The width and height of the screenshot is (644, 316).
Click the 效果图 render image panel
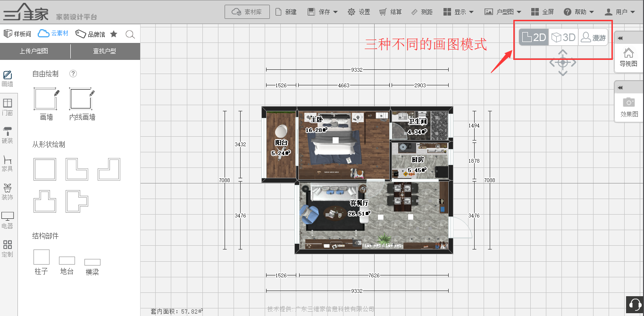[x=628, y=108]
